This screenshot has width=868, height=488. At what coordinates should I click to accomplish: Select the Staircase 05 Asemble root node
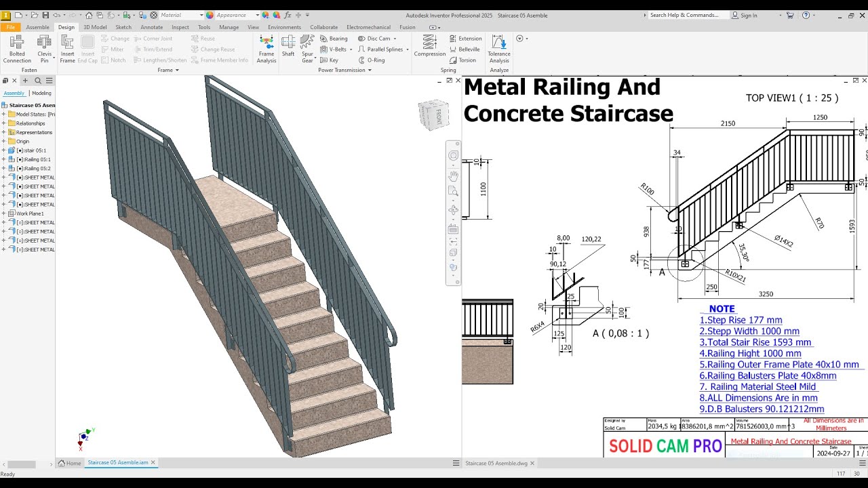pyautogui.click(x=28, y=105)
